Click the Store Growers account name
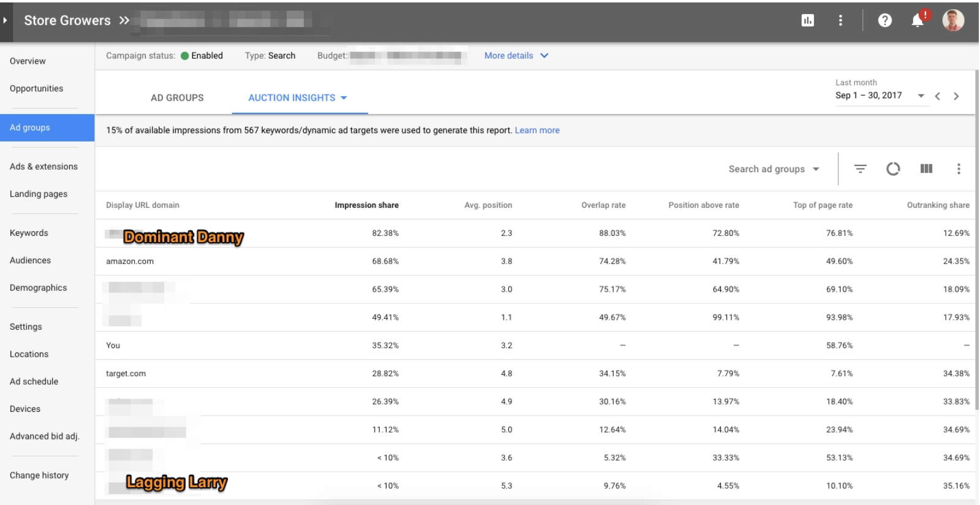 67,20
